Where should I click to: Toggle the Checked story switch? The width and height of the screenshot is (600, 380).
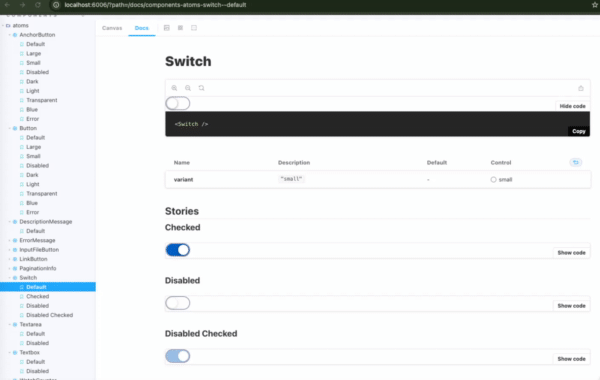pyautogui.click(x=178, y=250)
